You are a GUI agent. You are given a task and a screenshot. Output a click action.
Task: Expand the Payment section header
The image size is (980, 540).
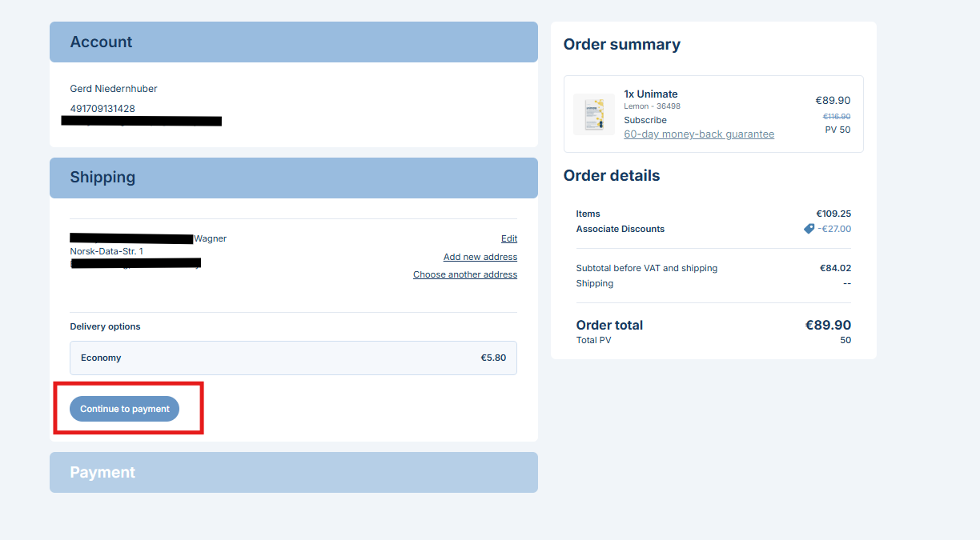pyautogui.click(x=293, y=472)
